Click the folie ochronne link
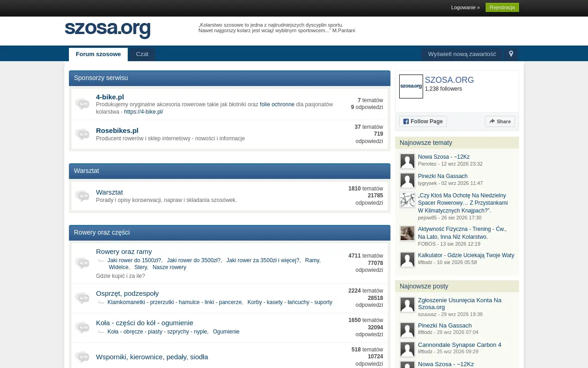The height and width of the screenshot is (368, 588). tap(277, 104)
